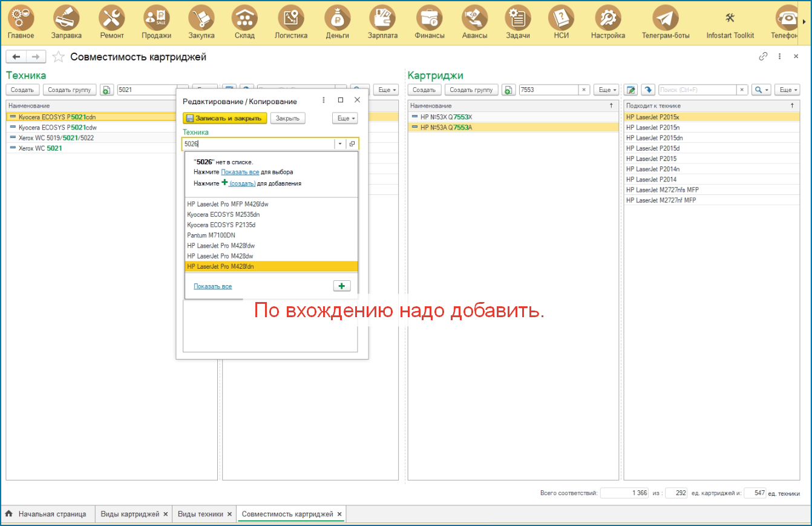The width and height of the screenshot is (812, 526).
Task: Expand the magnifier search dropdown in Картриджи
Action: [761, 90]
